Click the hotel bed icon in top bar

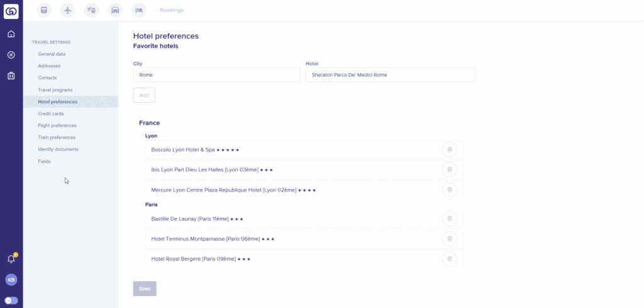(139, 9)
